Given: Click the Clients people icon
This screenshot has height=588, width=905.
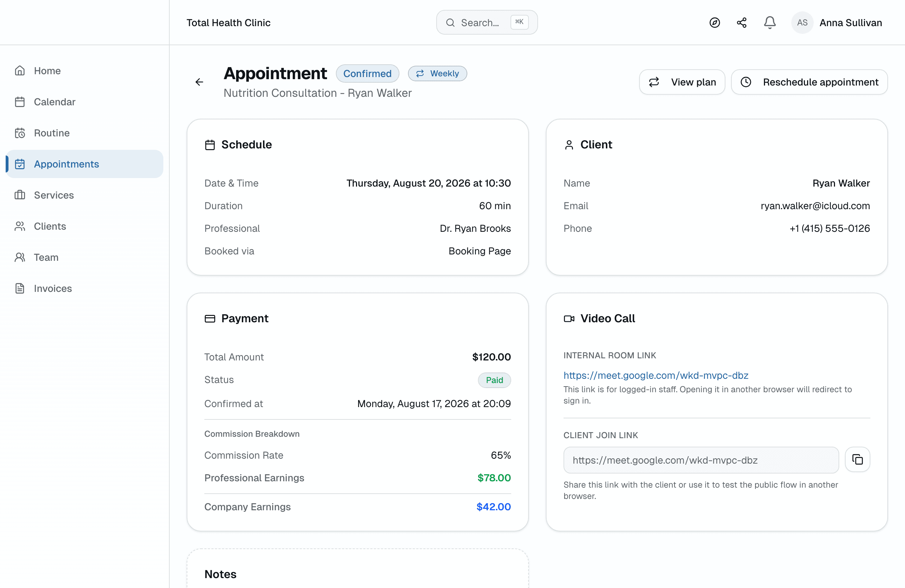Looking at the screenshot, I should [20, 226].
